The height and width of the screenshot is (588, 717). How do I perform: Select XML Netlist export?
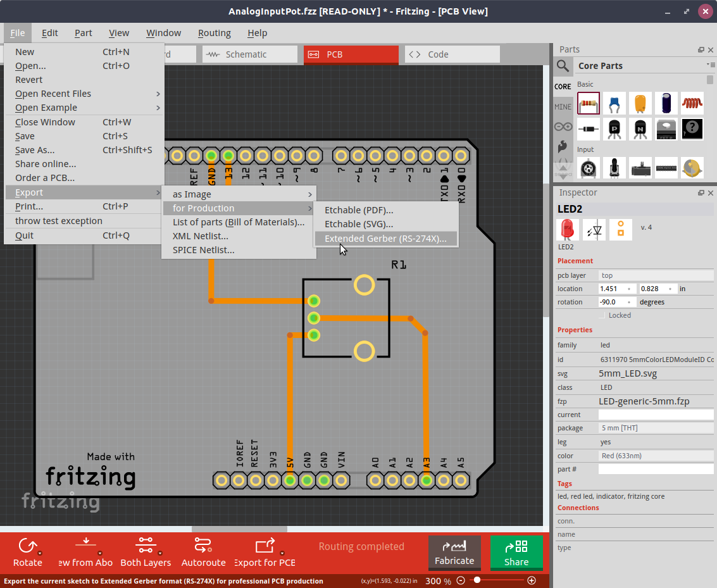pyautogui.click(x=239, y=236)
